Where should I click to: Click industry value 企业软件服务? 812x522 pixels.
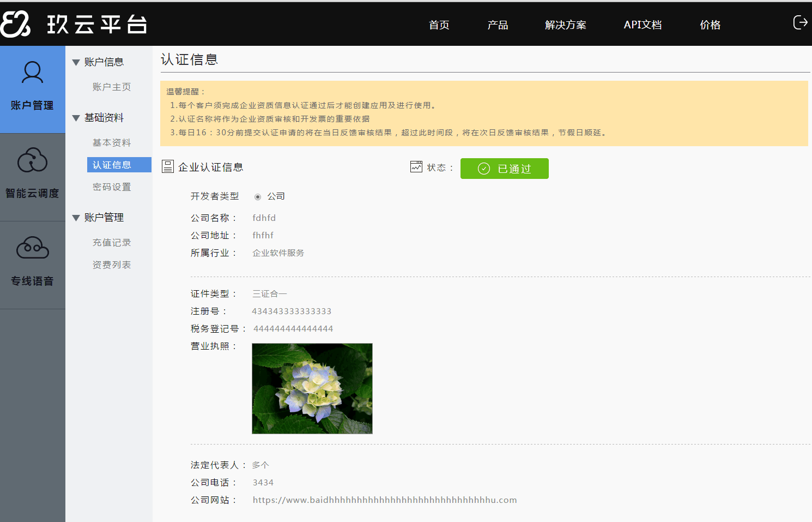coord(278,253)
